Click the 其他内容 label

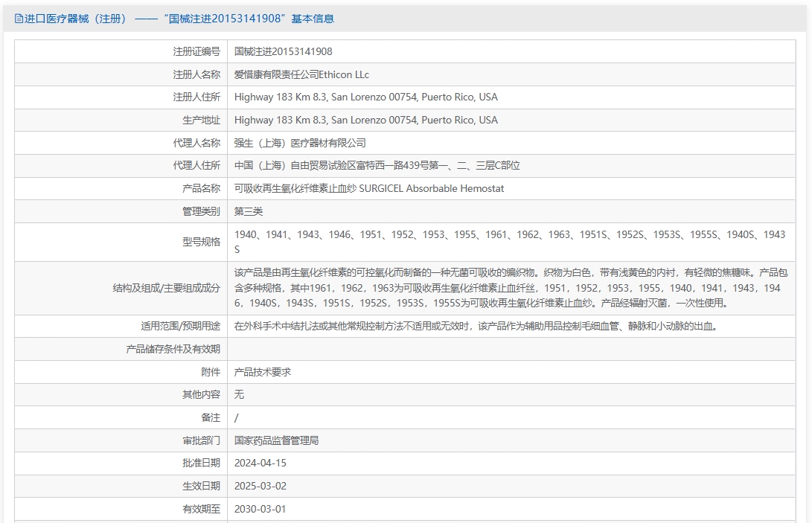click(x=201, y=394)
